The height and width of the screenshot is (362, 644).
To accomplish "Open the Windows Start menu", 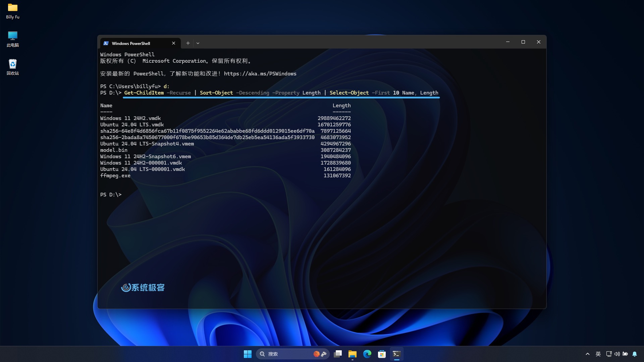I will pyautogui.click(x=248, y=354).
